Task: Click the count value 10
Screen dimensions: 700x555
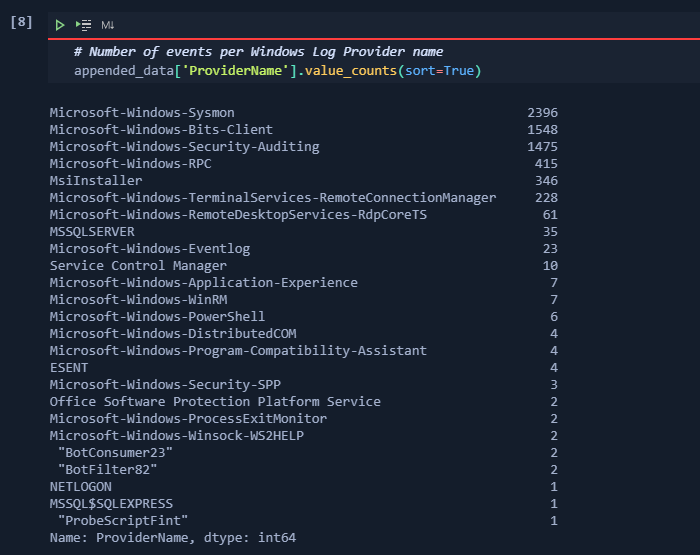Action: [x=550, y=265]
